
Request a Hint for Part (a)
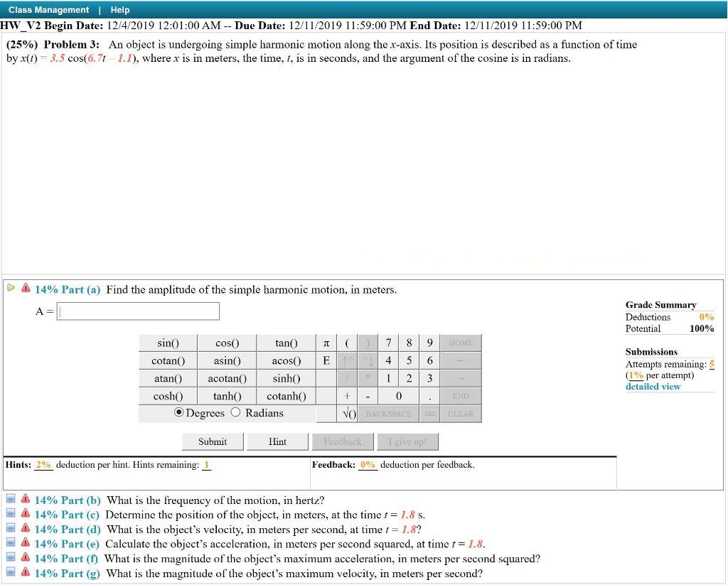277,441
